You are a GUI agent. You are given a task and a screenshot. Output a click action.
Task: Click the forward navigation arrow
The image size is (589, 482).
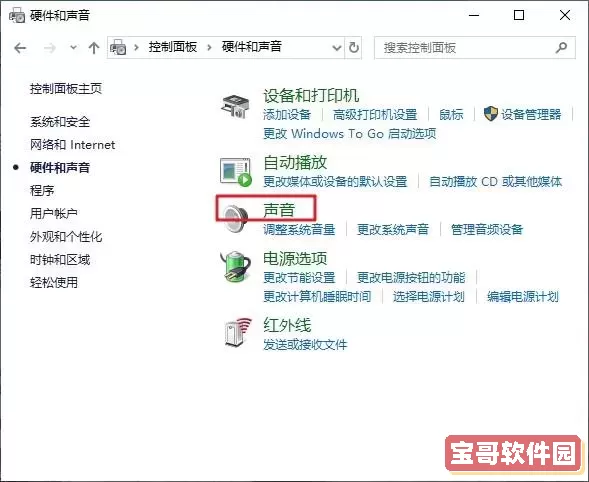(x=50, y=48)
